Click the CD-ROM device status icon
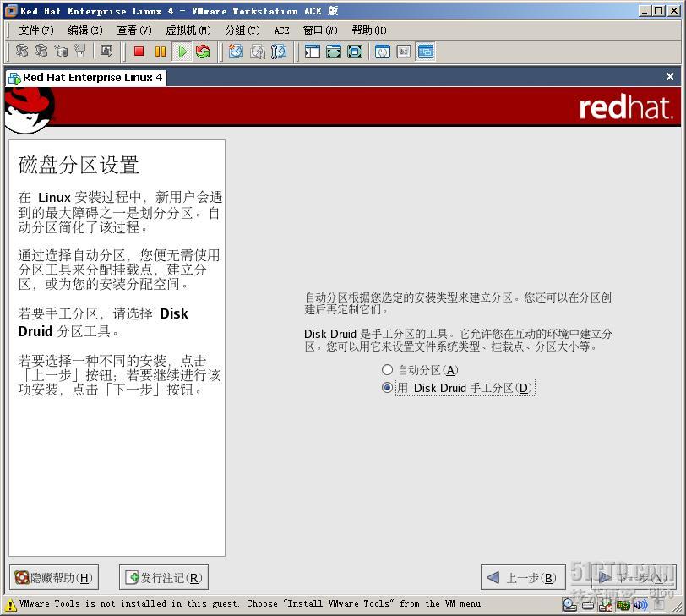 click(x=569, y=605)
